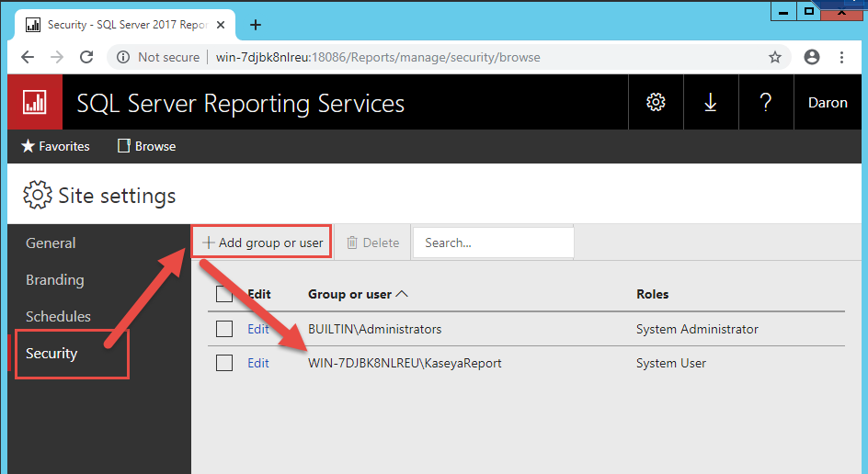868x474 pixels.
Task: Click the browser address bar URL
Action: click(378, 57)
